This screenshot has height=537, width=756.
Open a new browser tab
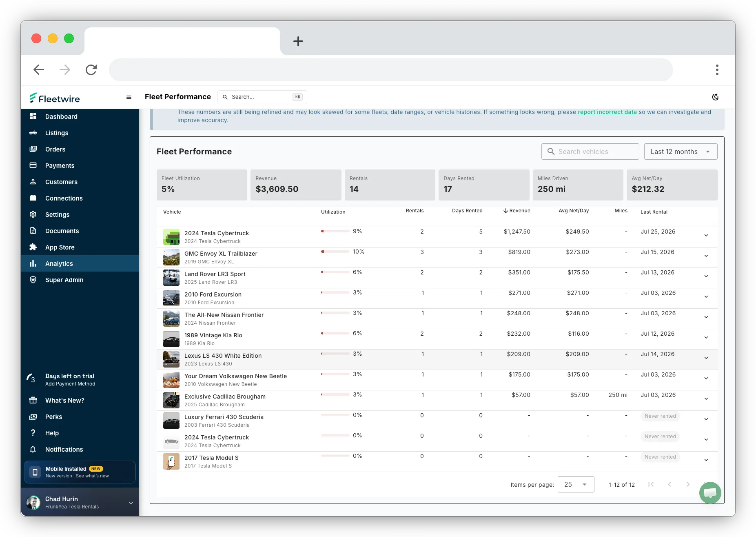pyautogui.click(x=298, y=41)
